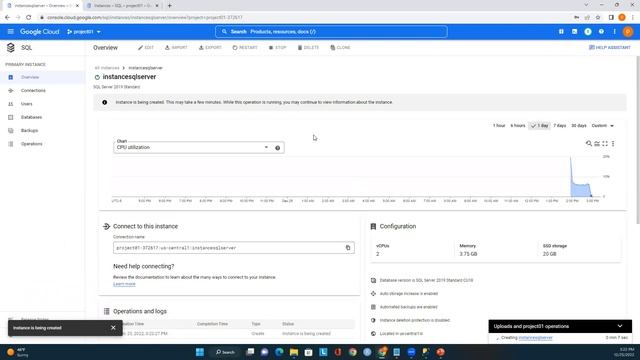Open the Help Assistant panel
The image size is (640, 360).
pyautogui.click(x=610, y=48)
